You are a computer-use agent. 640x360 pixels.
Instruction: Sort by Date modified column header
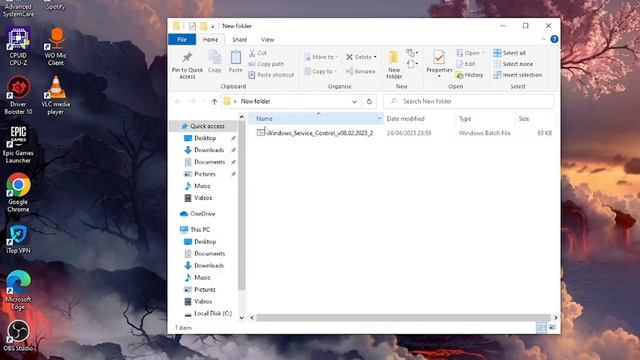[405, 119]
